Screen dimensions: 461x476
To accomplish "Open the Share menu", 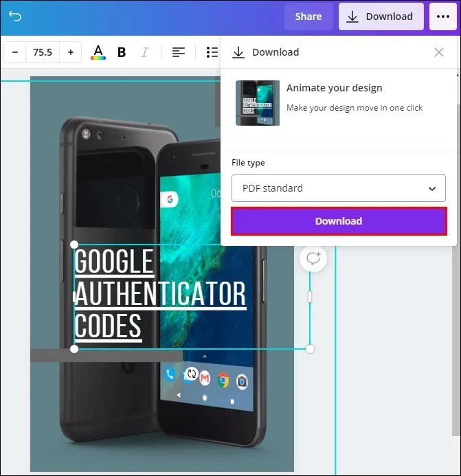I will point(308,16).
